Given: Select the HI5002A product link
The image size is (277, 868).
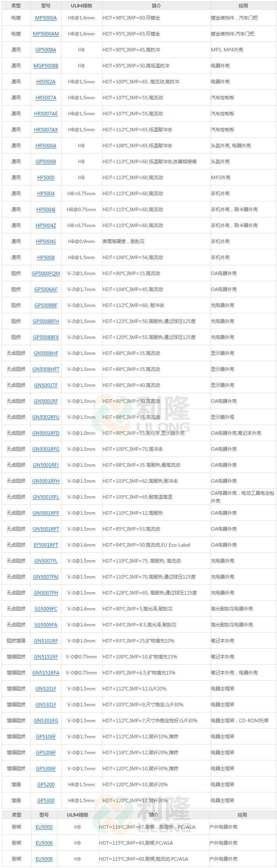Looking at the screenshot, I should (46, 82).
